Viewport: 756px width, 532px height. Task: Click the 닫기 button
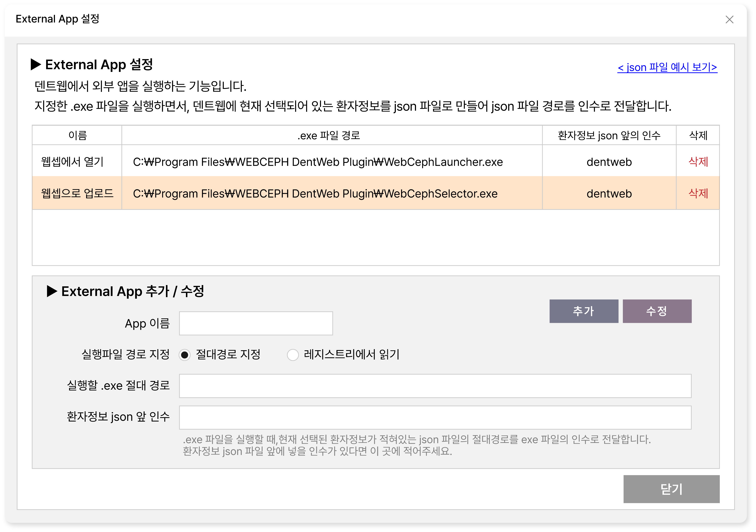[671, 489]
